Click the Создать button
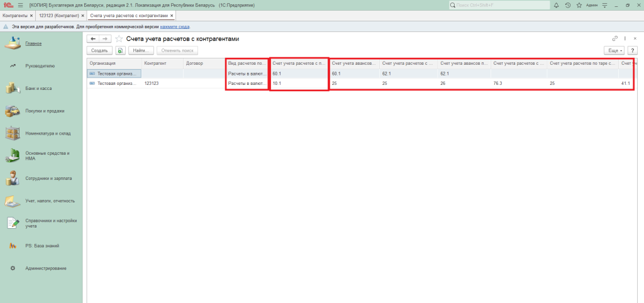 click(99, 50)
